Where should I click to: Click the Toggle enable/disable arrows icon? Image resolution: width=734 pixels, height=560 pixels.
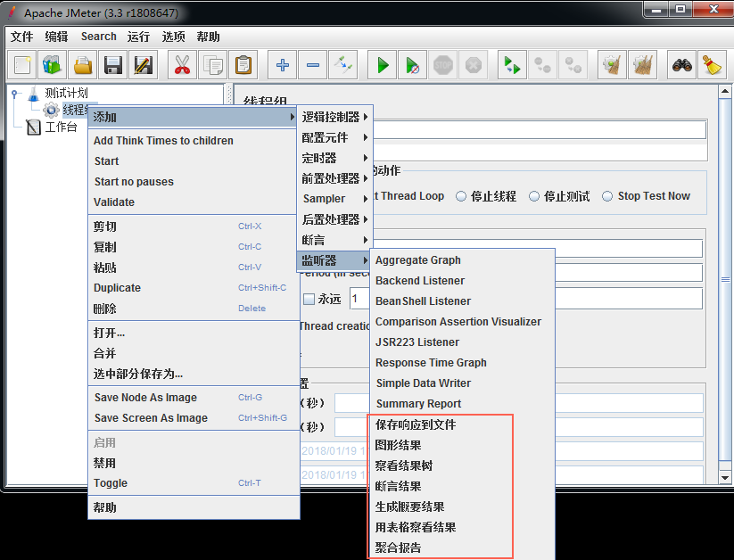click(x=343, y=65)
